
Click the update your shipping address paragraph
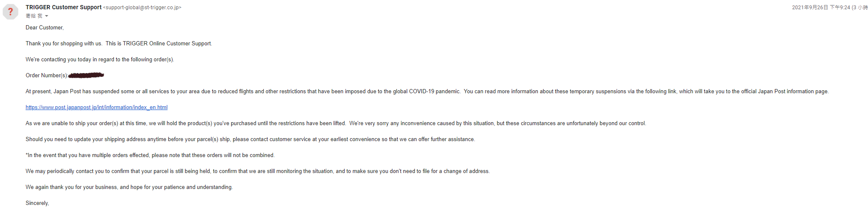250,139
